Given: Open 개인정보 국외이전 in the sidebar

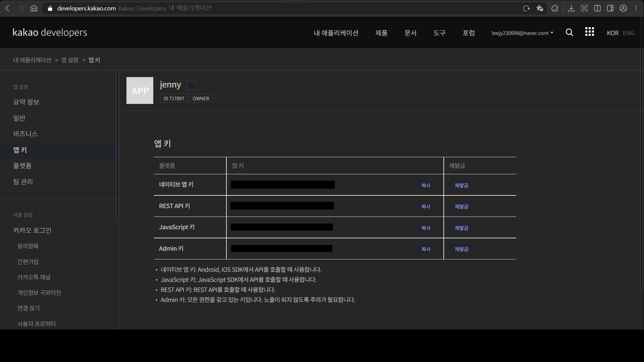Looking at the screenshot, I should click(39, 293).
